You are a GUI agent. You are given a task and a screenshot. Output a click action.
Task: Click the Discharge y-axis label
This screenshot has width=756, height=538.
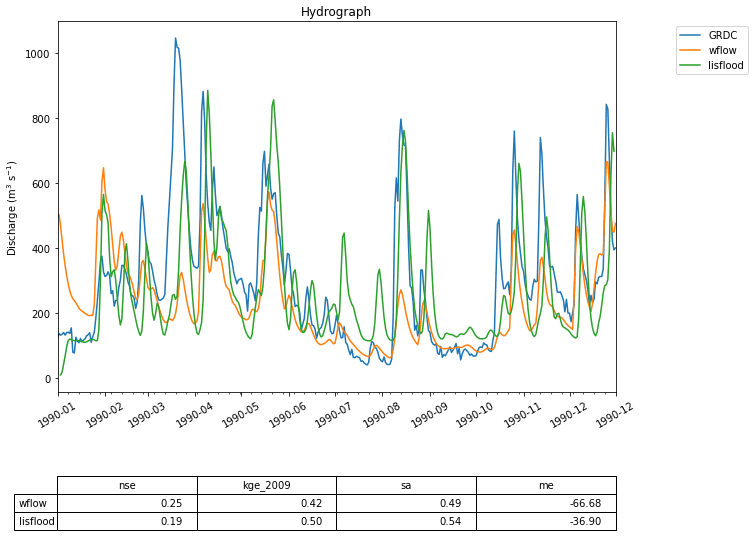[x=13, y=208]
